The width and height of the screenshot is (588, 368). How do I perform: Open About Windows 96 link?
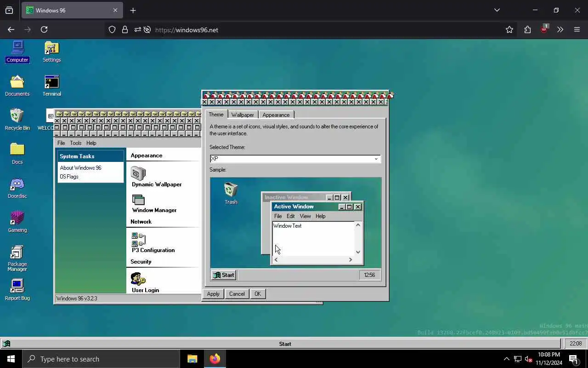pyautogui.click(x=80, y=168)
